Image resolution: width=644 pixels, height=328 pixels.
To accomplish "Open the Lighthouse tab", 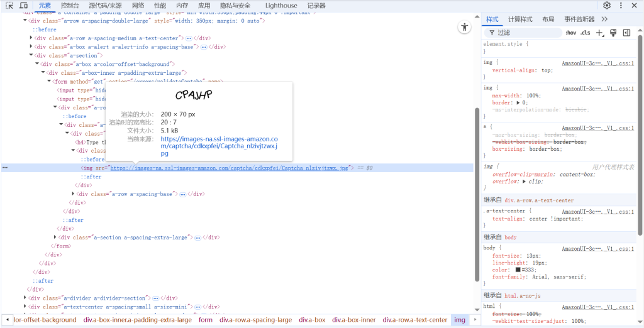I will [x=280, y=6].
